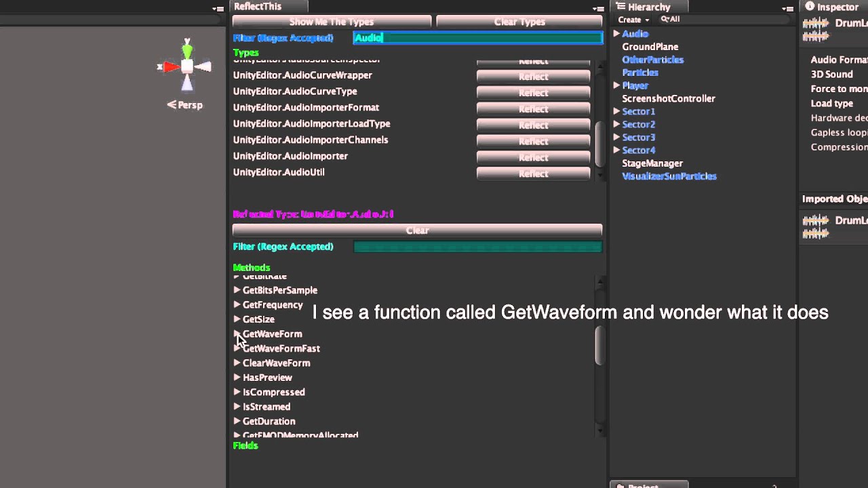Click the green Y-axis cone on scene gizmo
This screenshot has width=868, height=488.
click(187, 49)
